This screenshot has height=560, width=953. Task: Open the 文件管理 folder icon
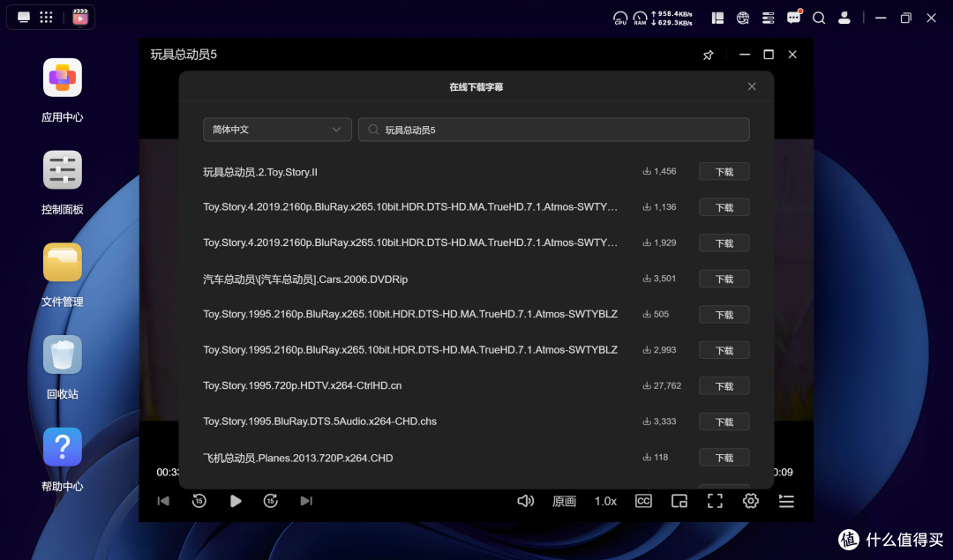63,263
